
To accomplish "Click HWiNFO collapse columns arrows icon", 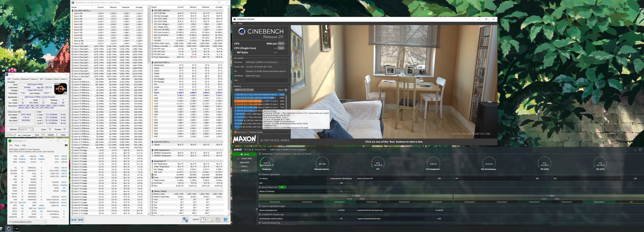I will point(81,219).
